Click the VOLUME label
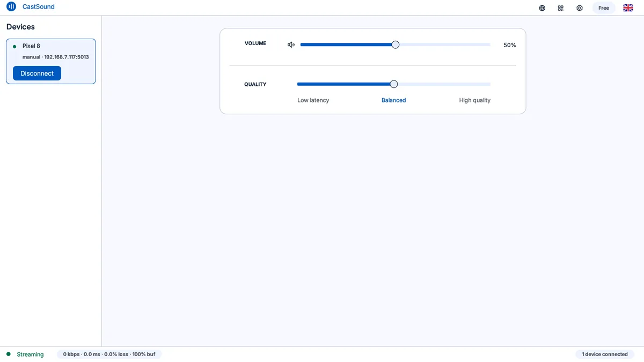644x362 pixels. [x=255, y=43]
